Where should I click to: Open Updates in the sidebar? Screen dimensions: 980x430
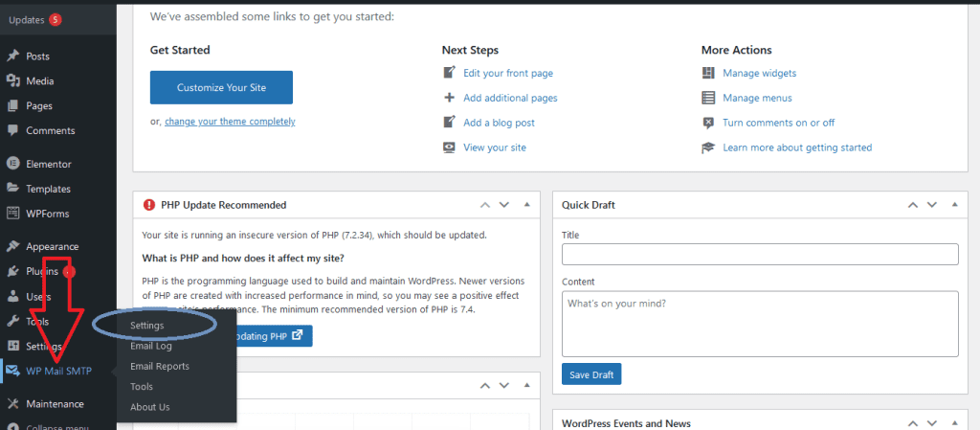click(26, 20)
